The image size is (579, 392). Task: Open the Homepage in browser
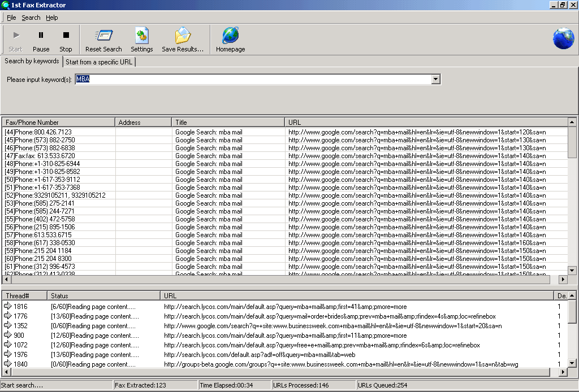pyautogui.click(x=230, y=36)
